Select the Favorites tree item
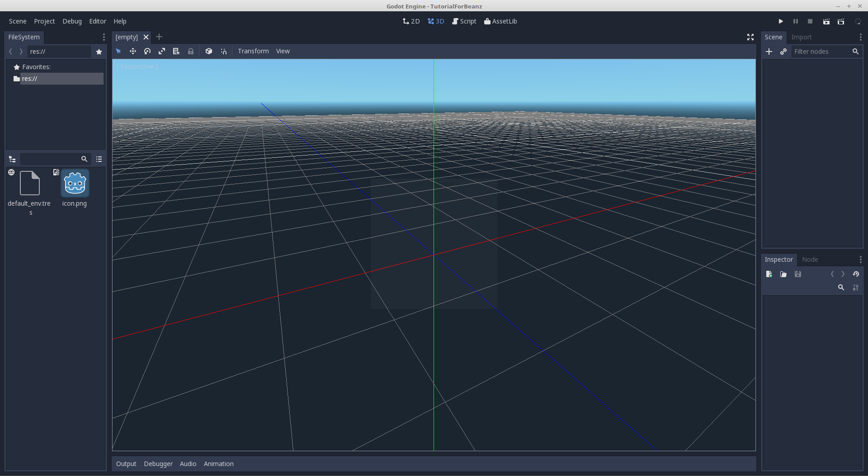Screen dimensions: 868x476 coord(36,67)
